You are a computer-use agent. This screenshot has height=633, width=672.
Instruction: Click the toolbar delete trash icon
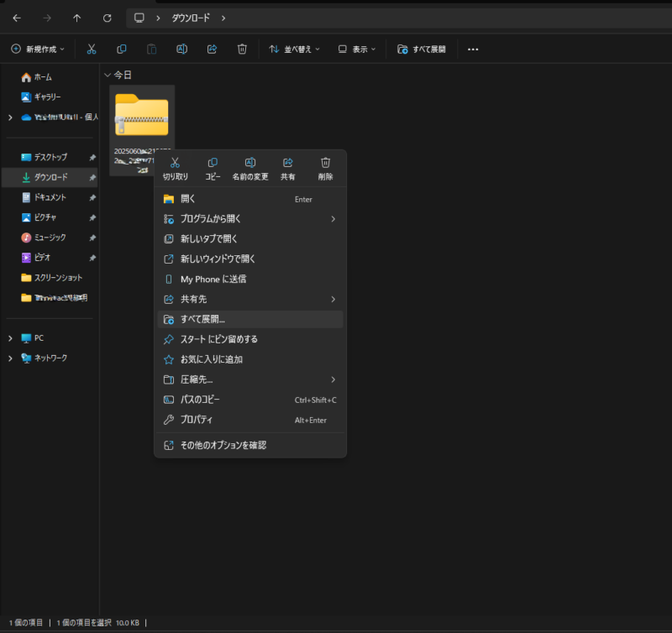coord(242,50)
